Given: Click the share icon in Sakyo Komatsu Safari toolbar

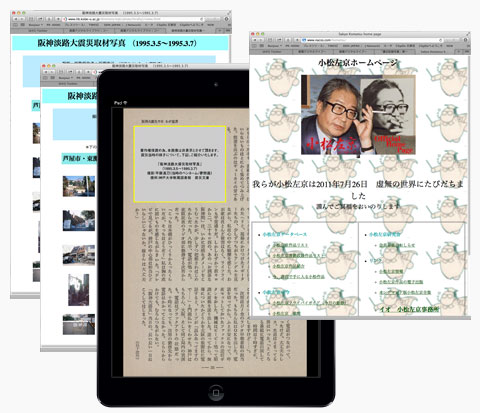Looking at the screenshot, I should [279, 40].
